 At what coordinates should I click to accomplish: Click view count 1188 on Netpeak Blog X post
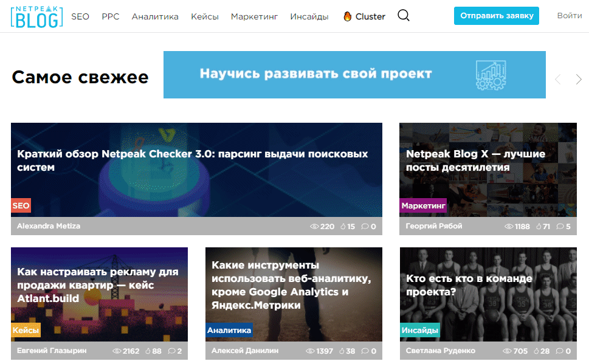(x=522, y=227)
